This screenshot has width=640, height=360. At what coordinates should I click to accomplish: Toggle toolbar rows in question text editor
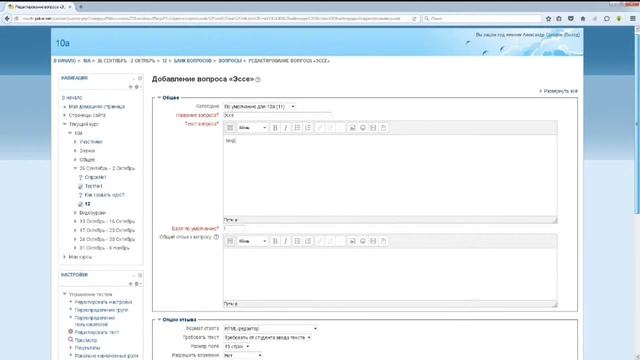pos(230,128)
